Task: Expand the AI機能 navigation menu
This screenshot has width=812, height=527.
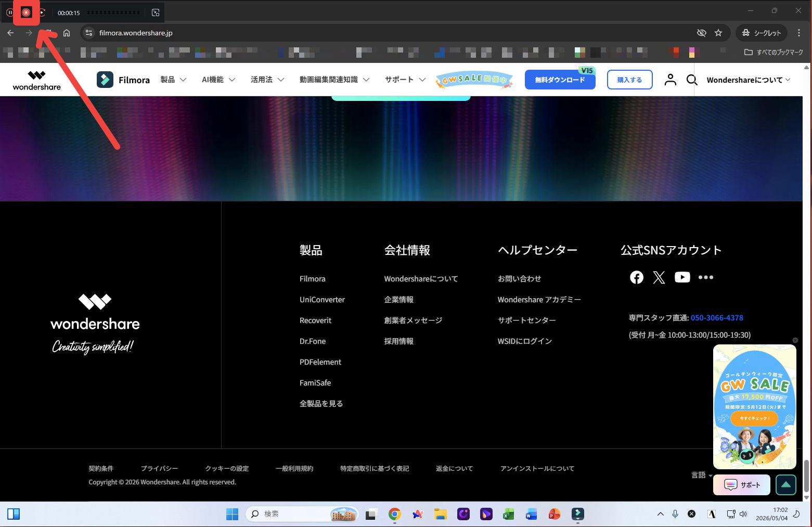Action: 218,80
